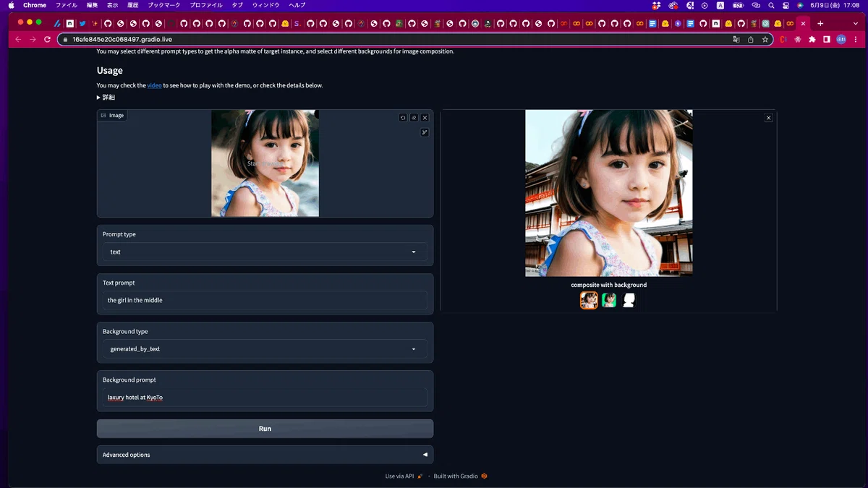The height and width of the screenshot is (488, 868).
Task: Go forward in browser history
Action: tap(33, 39)
